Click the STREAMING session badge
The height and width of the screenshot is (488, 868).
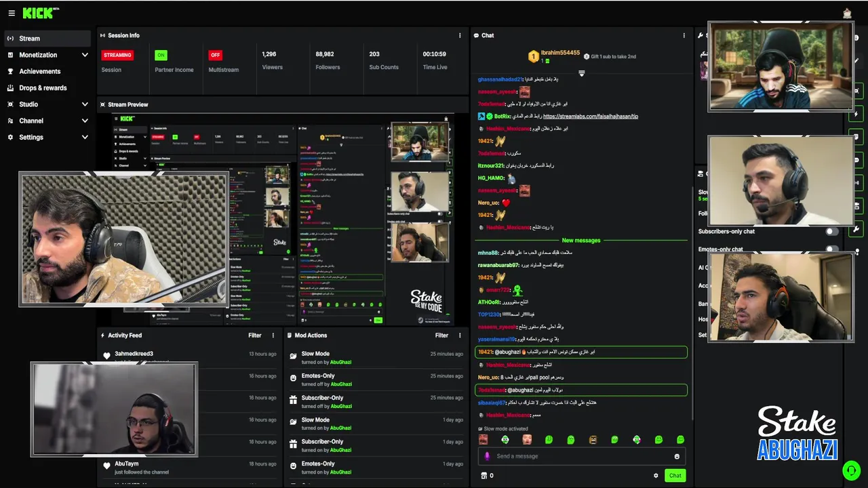click(x=117, y=55)
